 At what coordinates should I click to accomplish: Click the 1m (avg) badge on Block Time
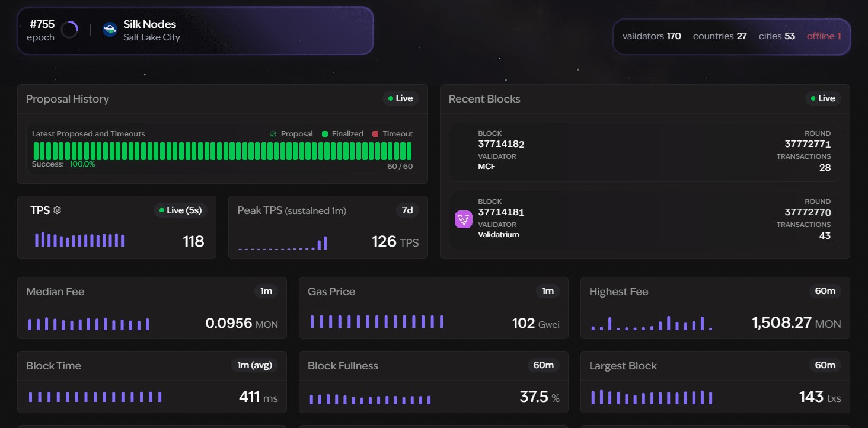[254, 365]
